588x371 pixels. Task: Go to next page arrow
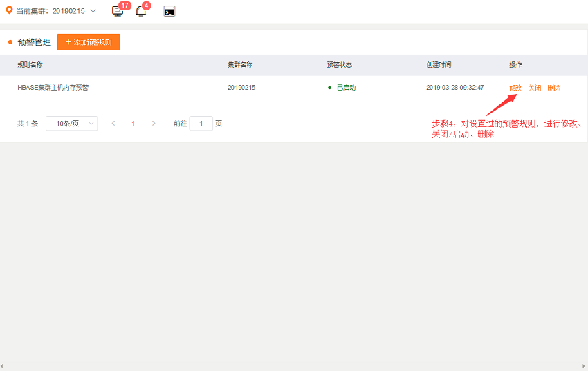[x=154, y=123]
